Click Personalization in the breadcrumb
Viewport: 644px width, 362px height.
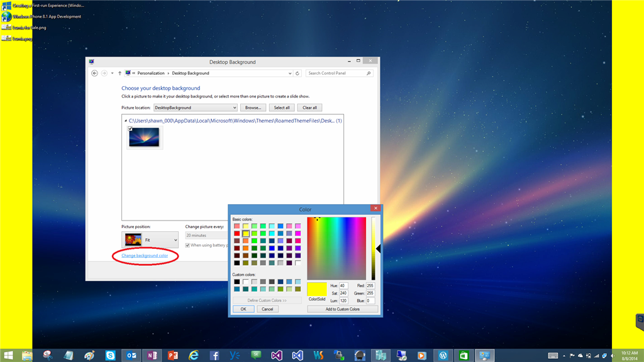pyautogui.click(x=151, y=73)
